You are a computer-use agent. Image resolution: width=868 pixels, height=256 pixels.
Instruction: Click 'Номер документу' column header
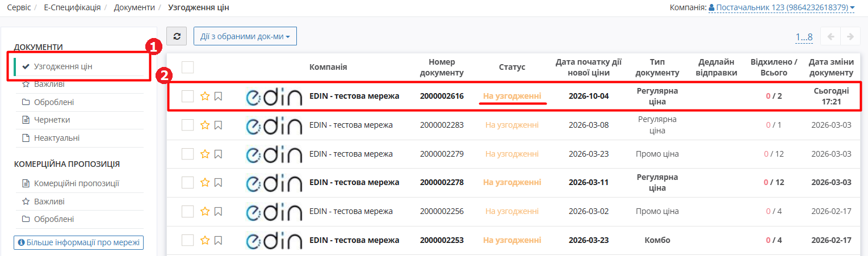442,67
